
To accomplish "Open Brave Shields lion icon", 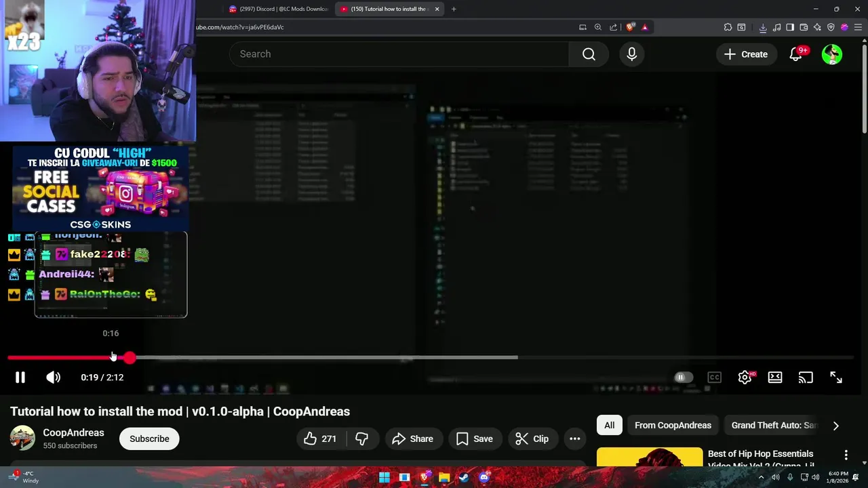I will pyautogui.click(x=630, y=27).
